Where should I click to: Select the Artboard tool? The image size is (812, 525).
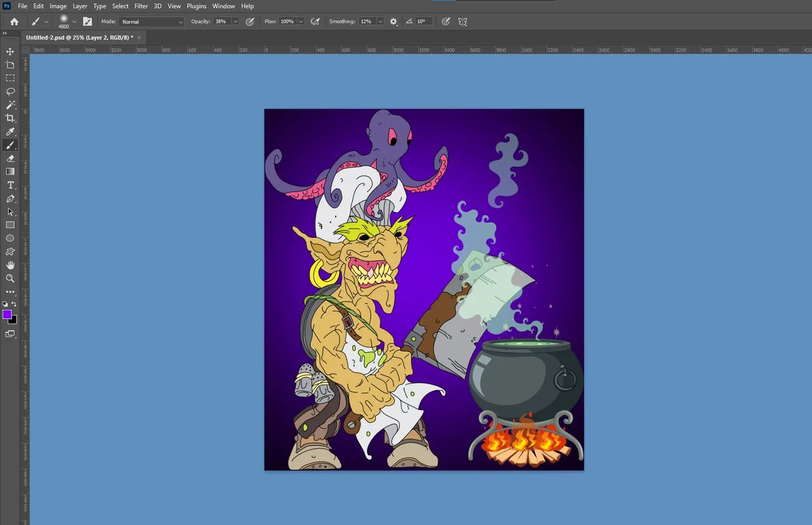coord(10,65)
